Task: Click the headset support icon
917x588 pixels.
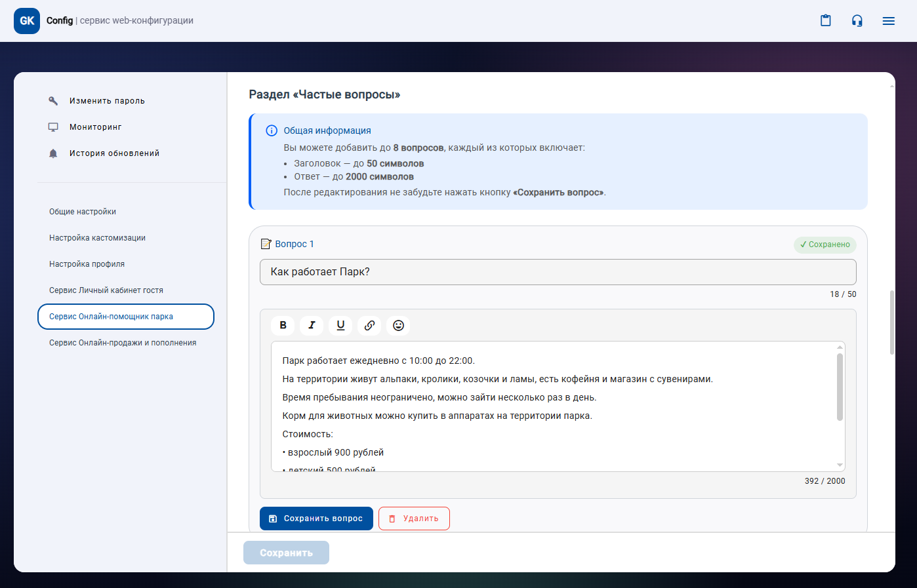Action: (857, 21)
